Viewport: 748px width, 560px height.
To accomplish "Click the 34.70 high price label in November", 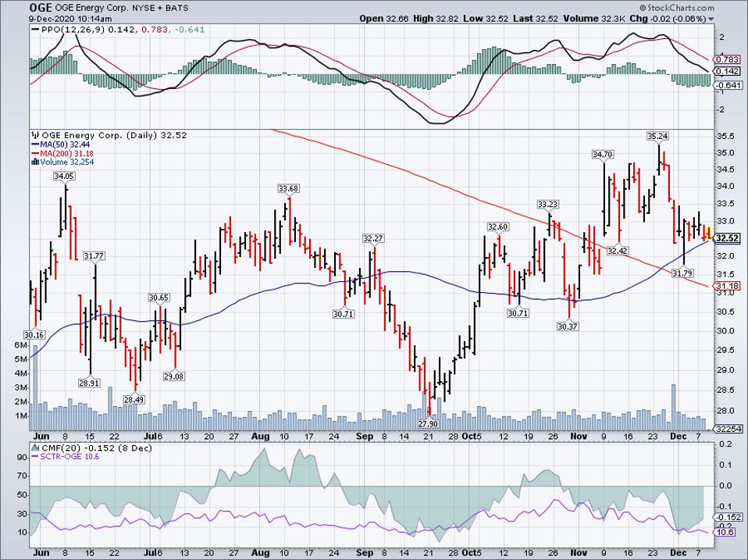I will coord(603,155).
